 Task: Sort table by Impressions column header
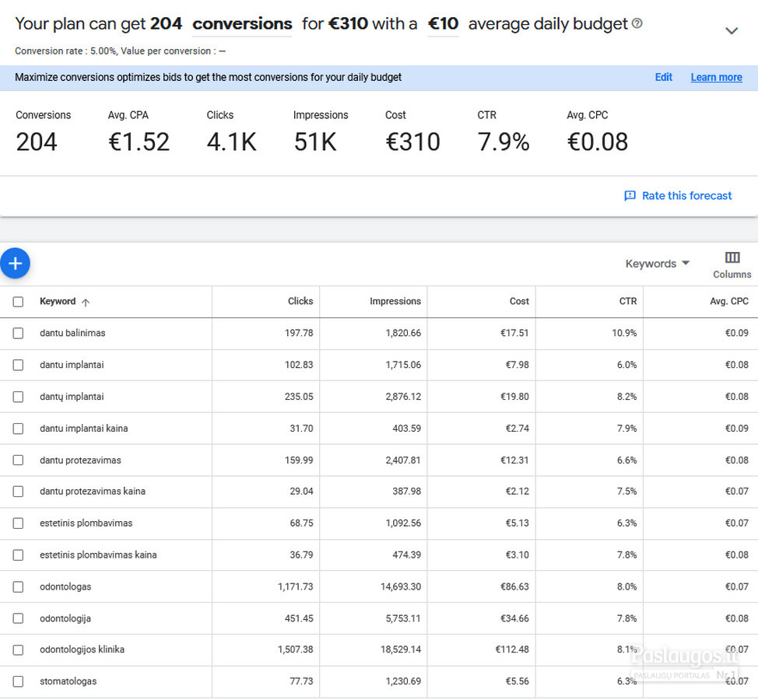395,301
